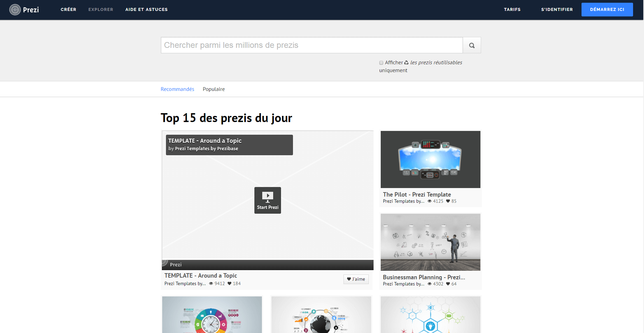Open the CRÉER menu item
644x333 pixels.
pos(69,10)
